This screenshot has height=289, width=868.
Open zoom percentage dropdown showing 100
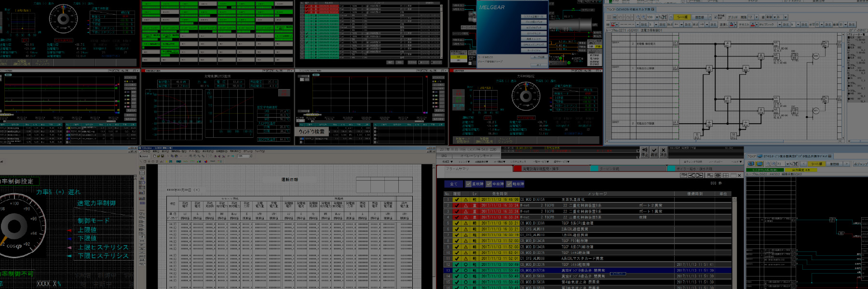pos(657,17)
